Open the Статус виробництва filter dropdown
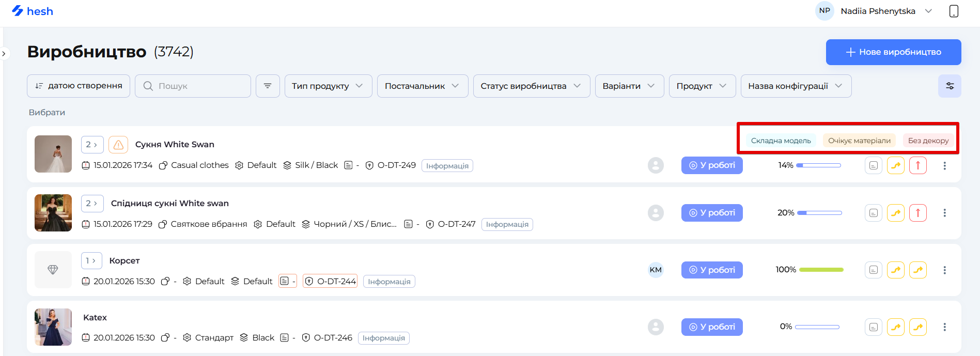Screen dimensions: 980x356 click(531, 86)
